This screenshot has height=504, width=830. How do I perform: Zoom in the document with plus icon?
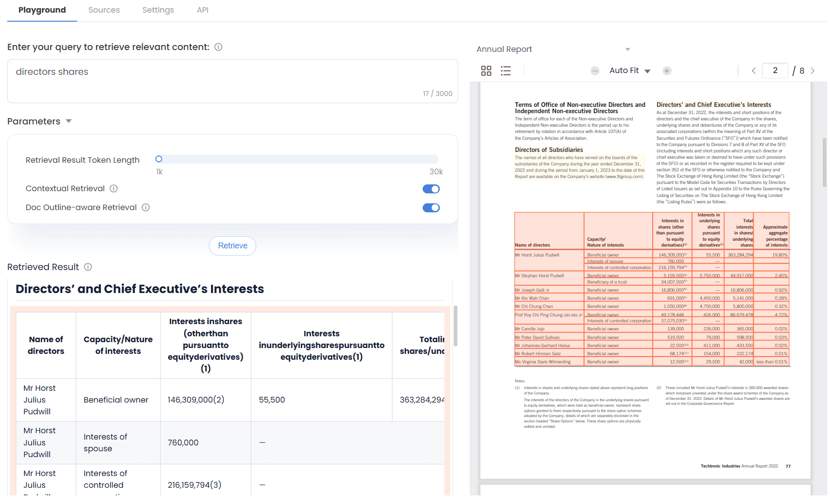point(667,71)
